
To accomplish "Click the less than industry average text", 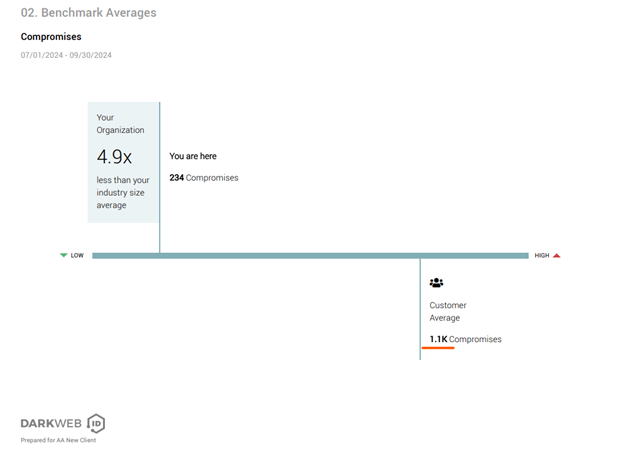I will tap(122, 192).
